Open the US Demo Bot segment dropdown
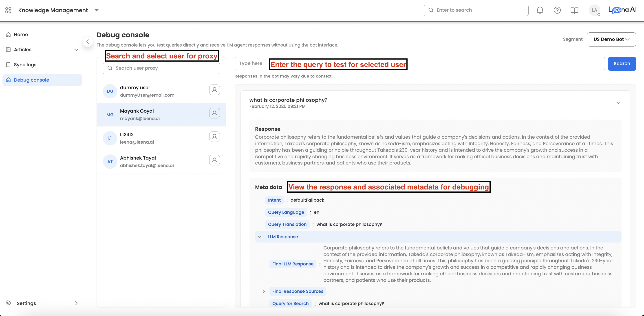The height and width of the screenshot is (316, 644). pyautogui.click(x=611, y=39)
